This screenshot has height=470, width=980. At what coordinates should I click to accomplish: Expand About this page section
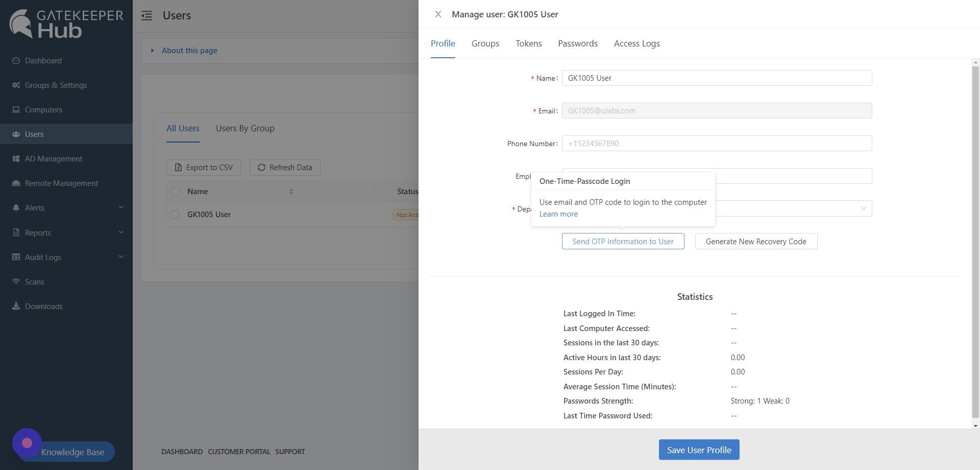click(x=184, y=51)
